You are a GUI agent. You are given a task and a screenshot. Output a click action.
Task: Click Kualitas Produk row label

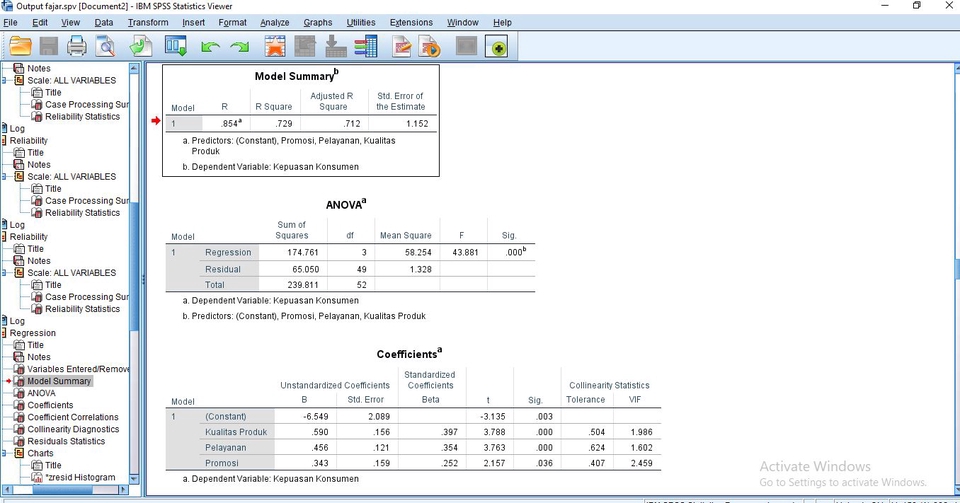click(236, 432)
